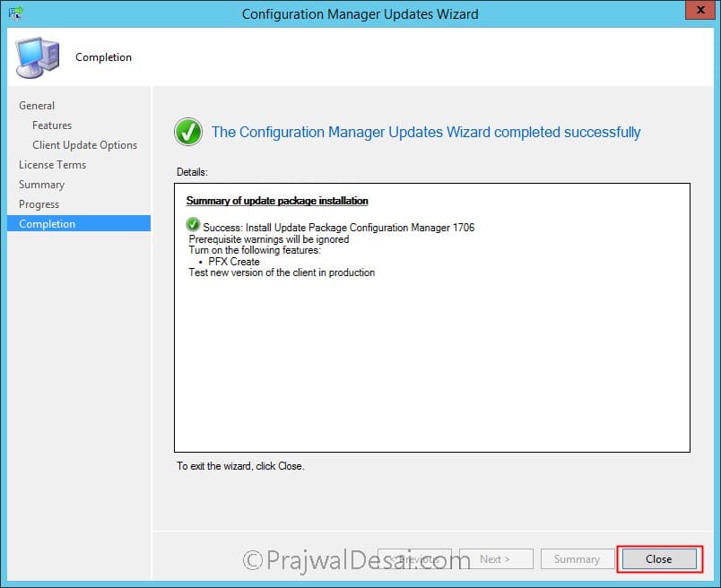Select the highlighted Completion step
This screenshot has width=721, height=588.
(x=79, y=223)
